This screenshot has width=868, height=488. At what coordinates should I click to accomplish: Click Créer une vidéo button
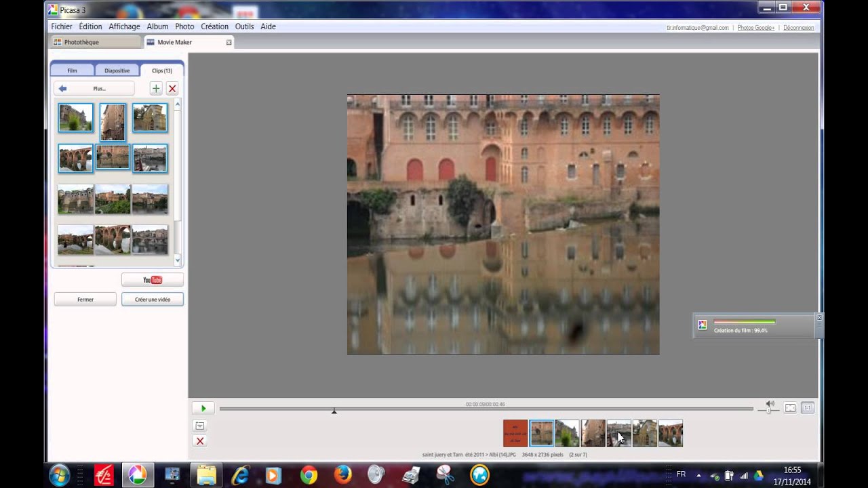[x=153, y=300]
